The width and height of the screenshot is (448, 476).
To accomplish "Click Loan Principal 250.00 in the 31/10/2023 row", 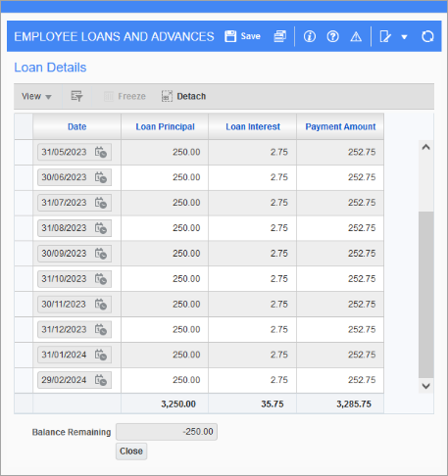I will pos(186,279).
